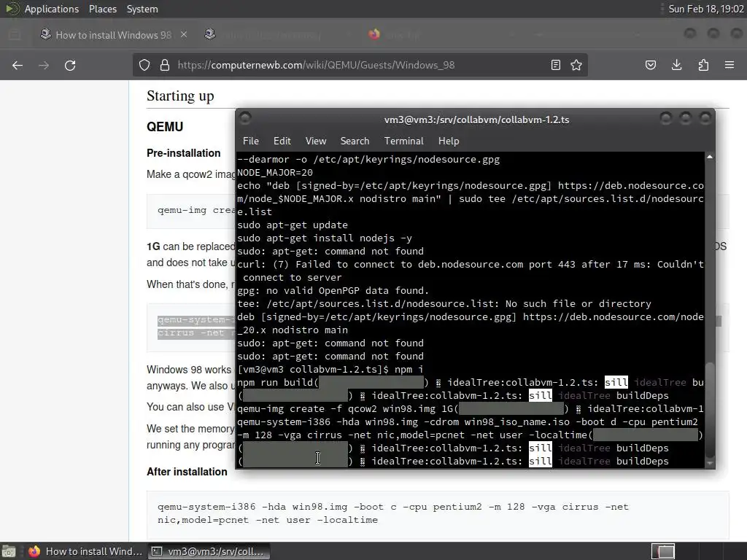
Task: Open the Firefox extensions puzzle icon
Action: (703, 65)
